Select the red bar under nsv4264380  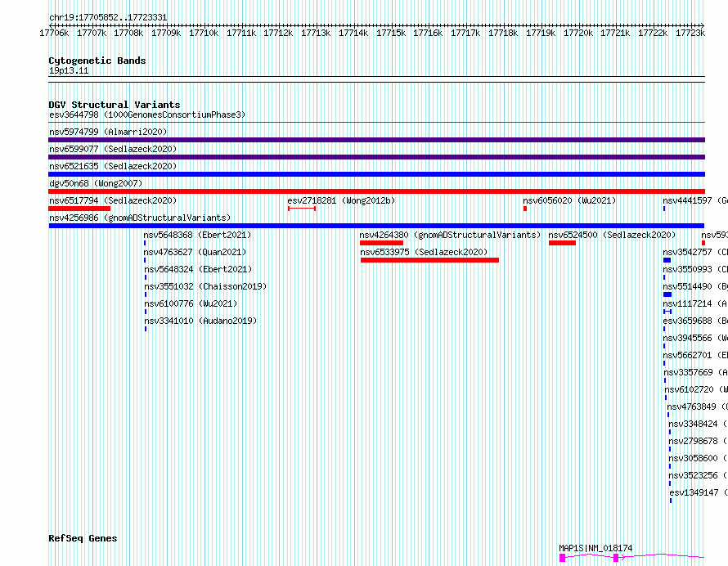381,243
